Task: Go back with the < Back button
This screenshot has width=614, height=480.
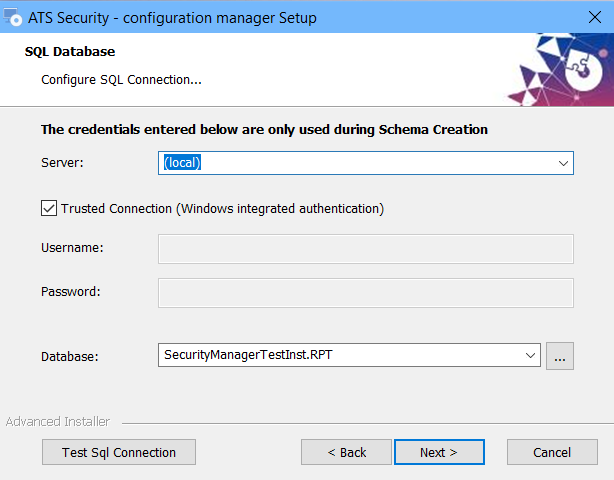Action: (346, 452)
